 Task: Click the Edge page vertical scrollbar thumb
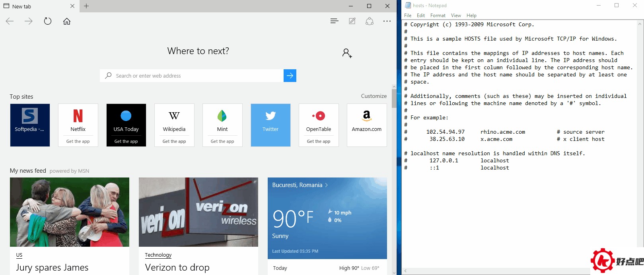[x=394, y=98]
